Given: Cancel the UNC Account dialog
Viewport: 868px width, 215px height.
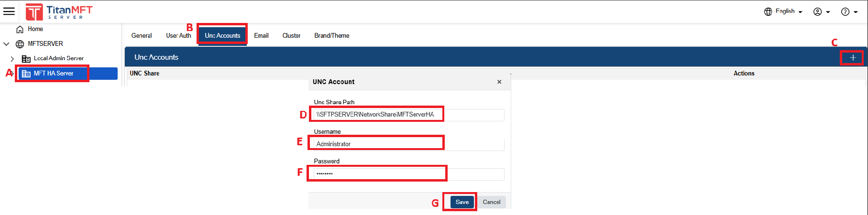Looking at the screenshot, I should (x=491, y=202).
